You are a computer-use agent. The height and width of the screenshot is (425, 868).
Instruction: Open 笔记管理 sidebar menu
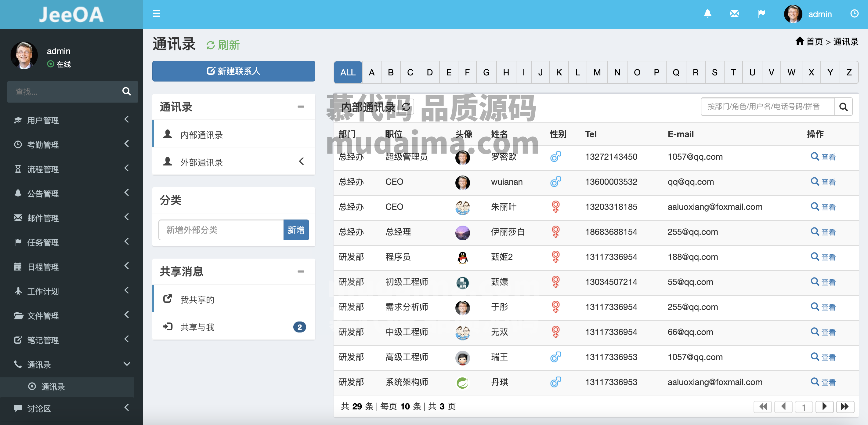(x=71, y=340)
